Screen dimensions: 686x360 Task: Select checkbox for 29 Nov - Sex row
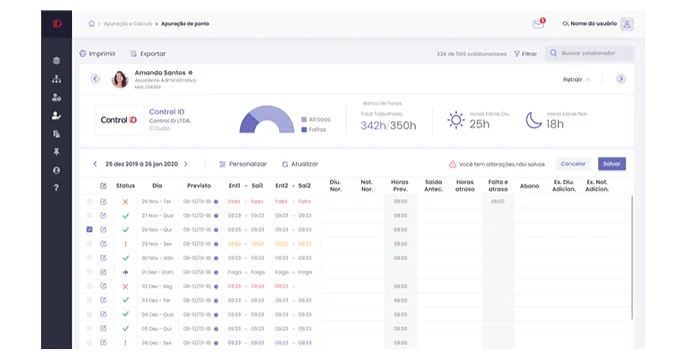89,244
